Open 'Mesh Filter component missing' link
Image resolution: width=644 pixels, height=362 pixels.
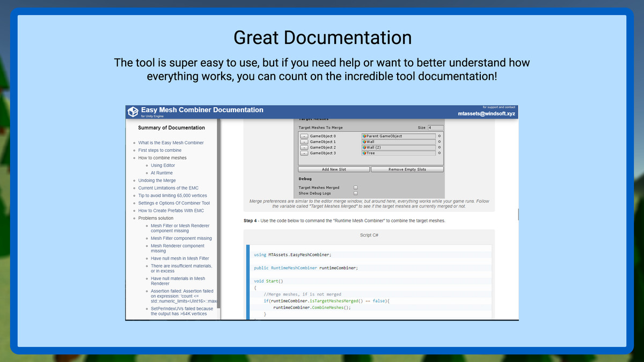click(x=181, y=238)
